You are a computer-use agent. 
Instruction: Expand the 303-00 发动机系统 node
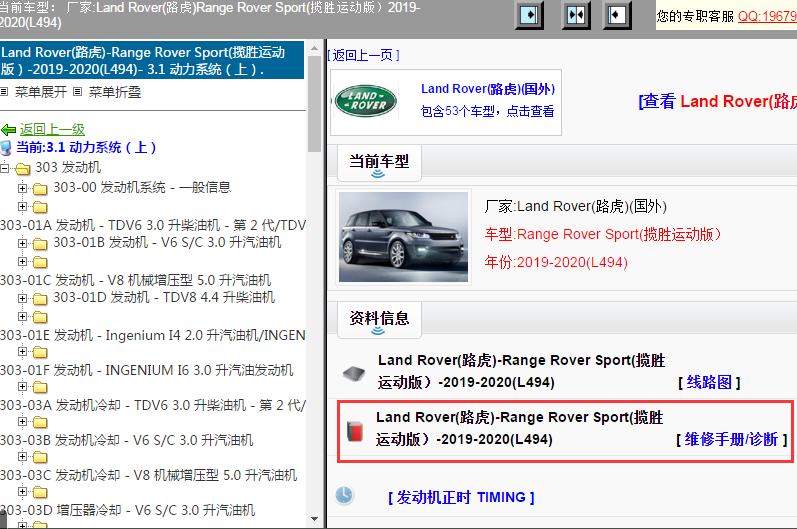(22, 189)
